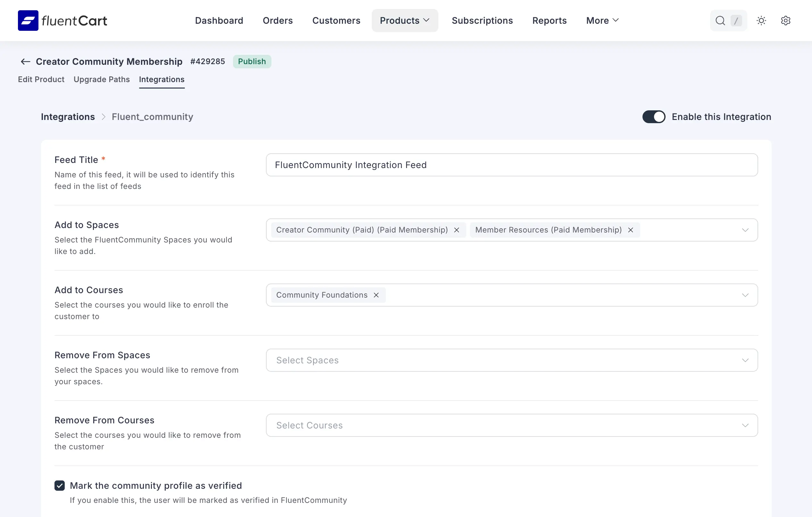Go back using the left arrow
The height and width of the screenshot is (517, 812).
point(26,62)
